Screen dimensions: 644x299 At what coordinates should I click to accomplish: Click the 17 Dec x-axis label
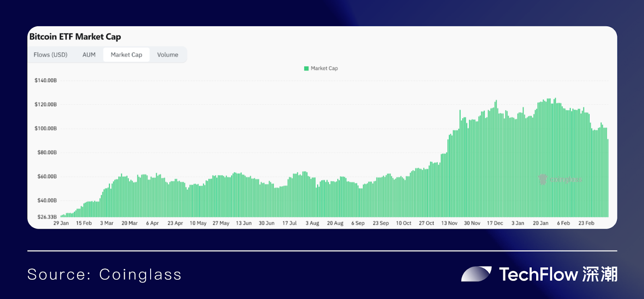pos(495,223)
